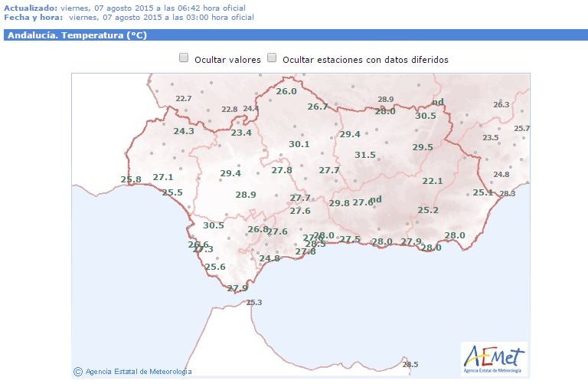Click the AEMet logo
Image resolution: width=588 pixels, height=384 pixels.
[x=494, y=359]
